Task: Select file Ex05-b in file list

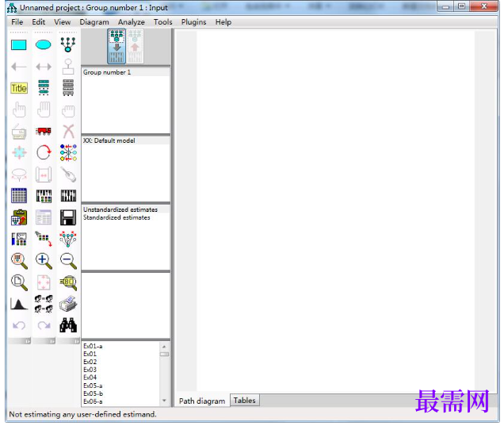Action: pos(93,393)
